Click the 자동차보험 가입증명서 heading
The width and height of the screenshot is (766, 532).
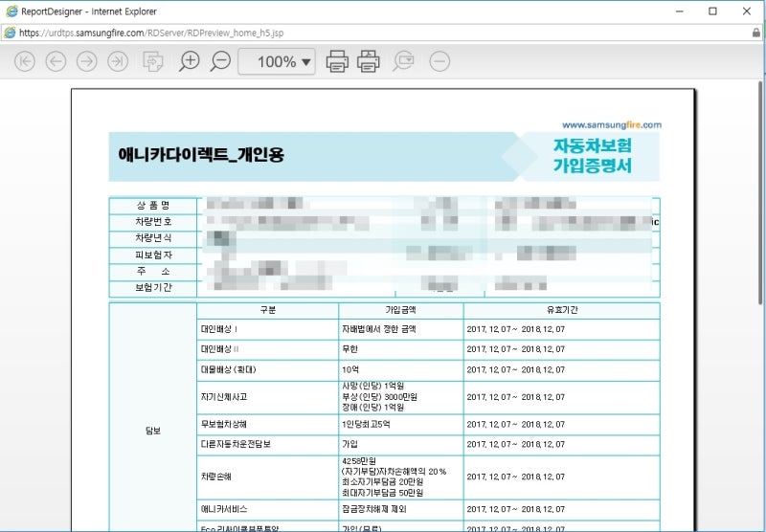(x=592, y=156)
